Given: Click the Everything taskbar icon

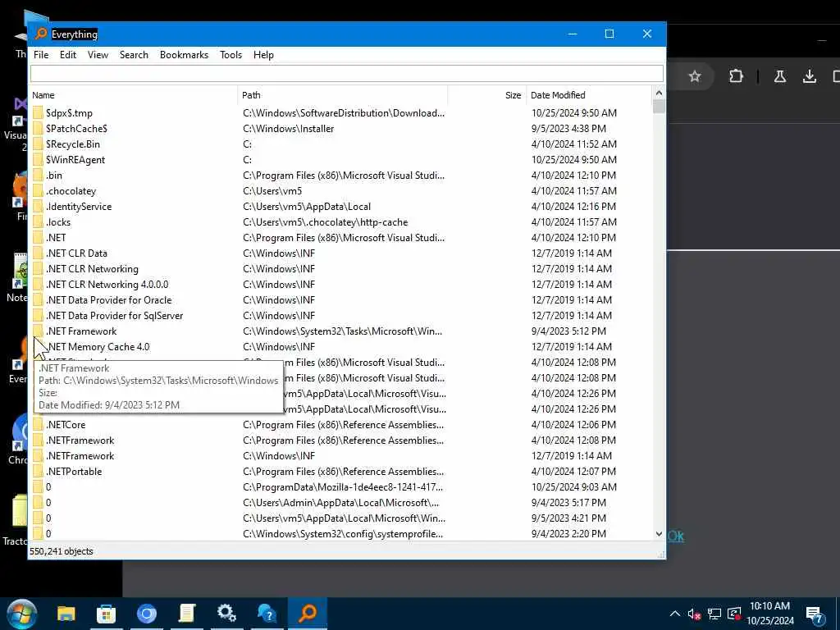Looking at the screenshot, I should [308, 614].
